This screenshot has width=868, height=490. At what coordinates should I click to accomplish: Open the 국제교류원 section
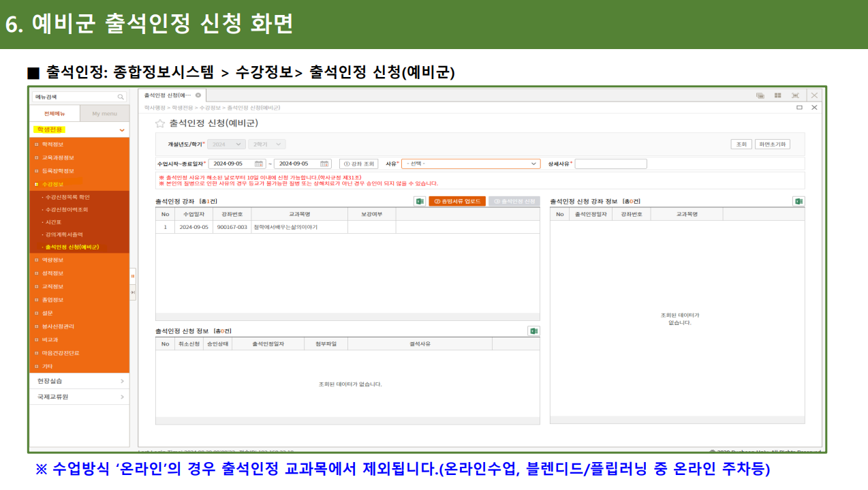[x=80, y=397]
